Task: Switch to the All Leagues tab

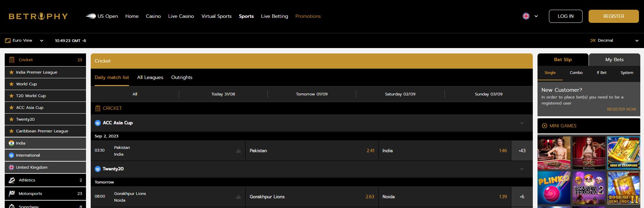Action: tap(150, 77)
